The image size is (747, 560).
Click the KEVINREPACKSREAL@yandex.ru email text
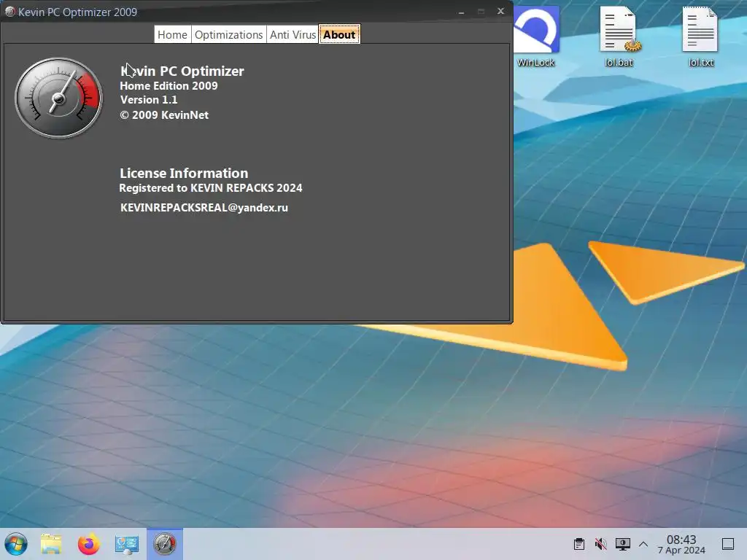[204, 208]
